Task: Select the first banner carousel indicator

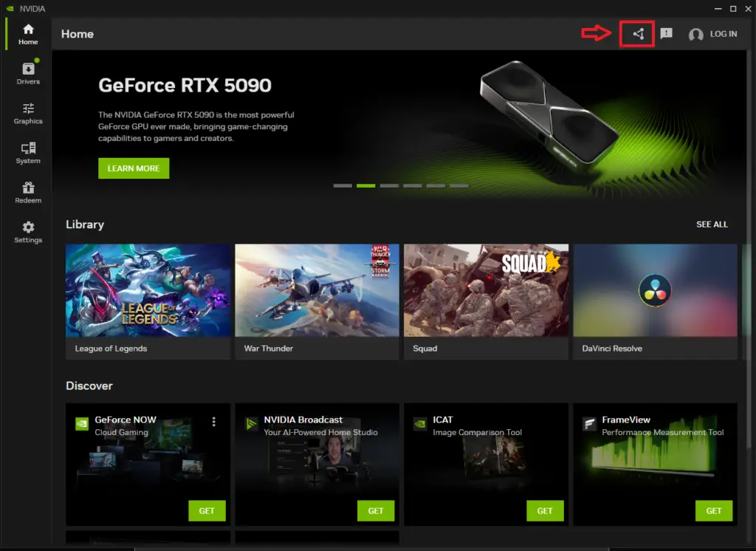Action: click(x=343, y=185)
